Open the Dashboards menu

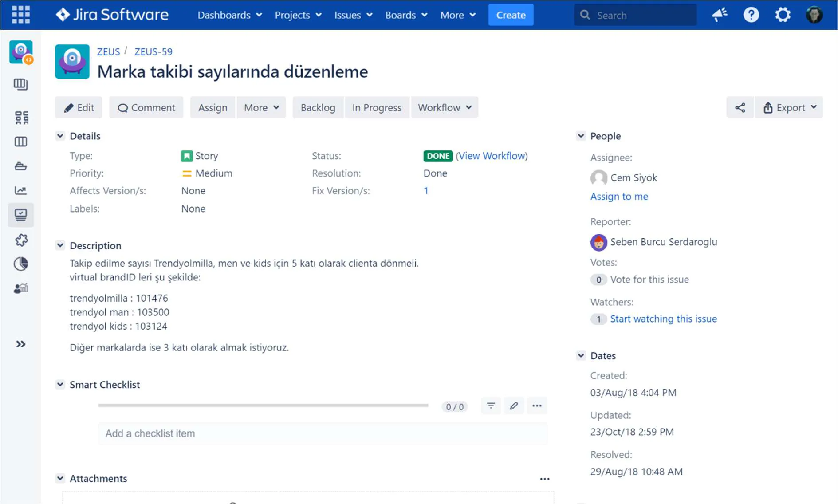pos(230,15)
